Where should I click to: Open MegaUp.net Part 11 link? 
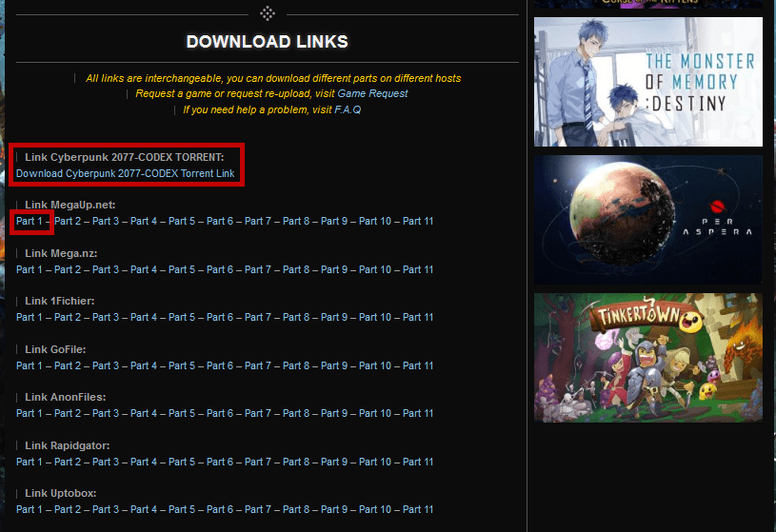(418, 221)
